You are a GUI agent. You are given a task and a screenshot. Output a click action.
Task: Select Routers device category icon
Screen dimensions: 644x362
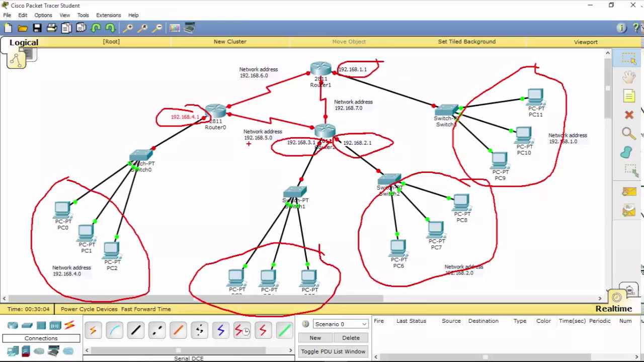(13, 325)
